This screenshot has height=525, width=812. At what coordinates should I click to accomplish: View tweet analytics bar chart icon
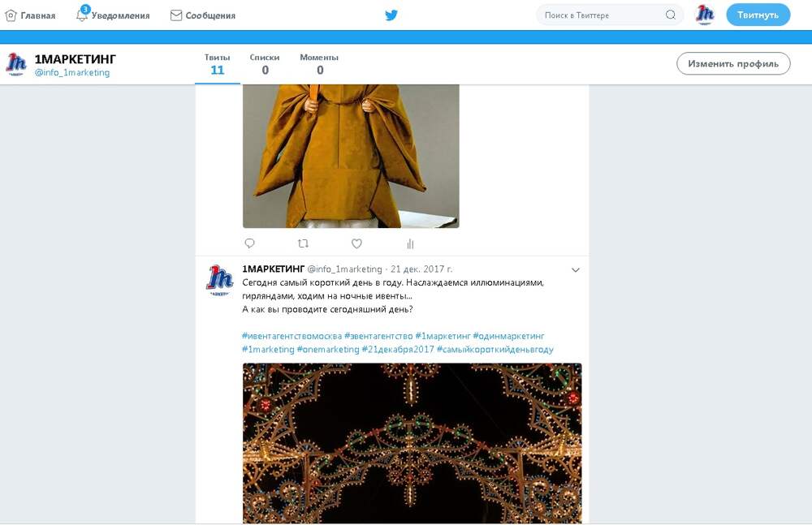(x=410, y=243)
